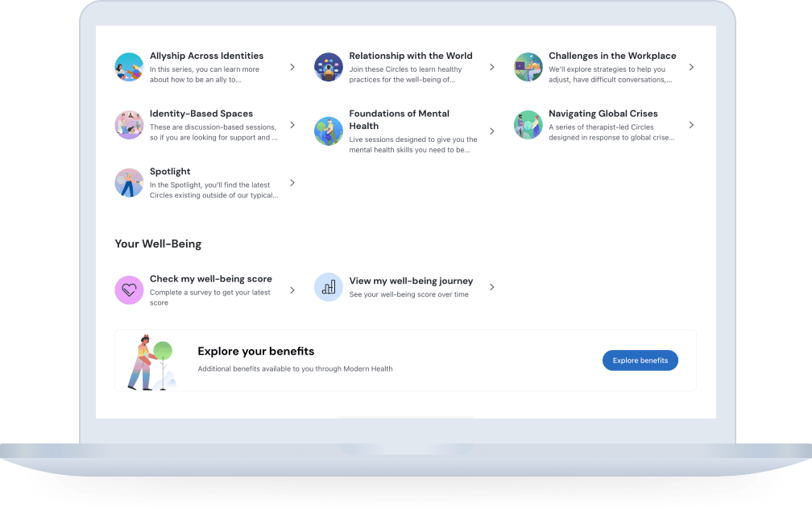Screen dimensions: 812x512
Task: Open Relationship with the World chevron arrow
Action: pos(492,67)
